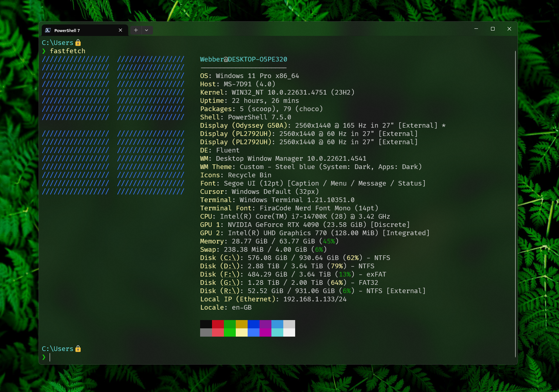Click the hostname Webber@DESKTOP-O5PE320
The width and height of the screenshot is (559, 392).
click(243, 59)
